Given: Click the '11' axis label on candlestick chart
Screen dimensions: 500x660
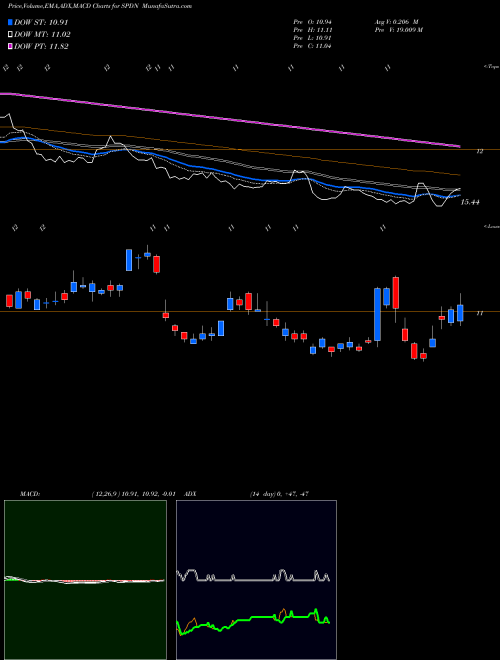Looking at the screenshot, I should click(479, 313).
